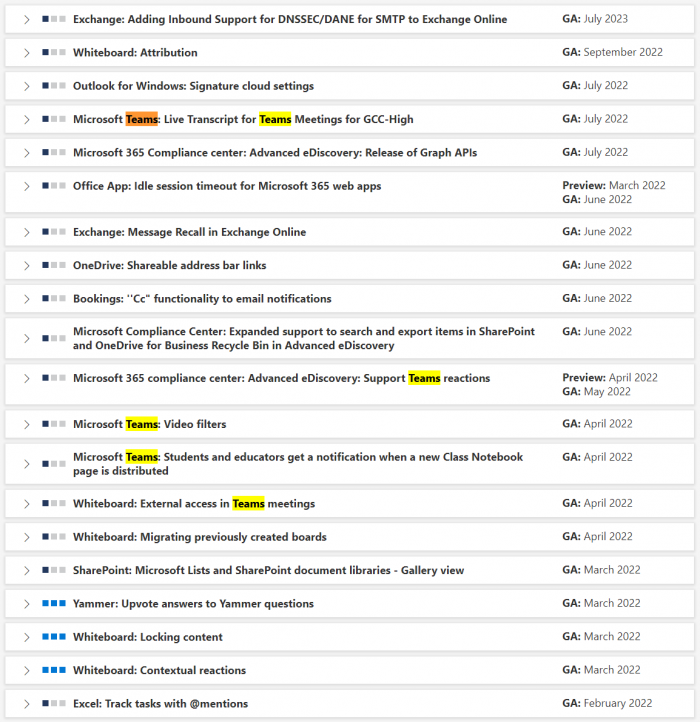This screenshot has height=722, width=700.
Task: Expand the Exchange DNSSEC/DANE for SMTP row
Action: pos(27,19)
